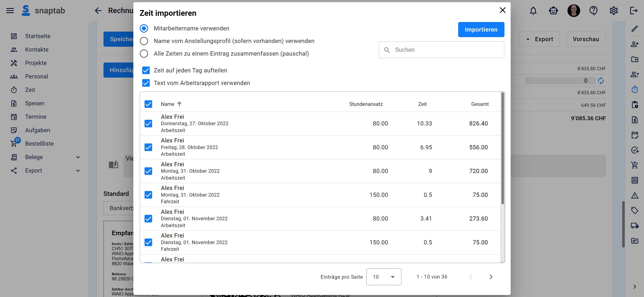The width and height of the screenshot is (644, 297).
Task: Click the pencil edit icon in right sidebar
Action: click(635, 29)
